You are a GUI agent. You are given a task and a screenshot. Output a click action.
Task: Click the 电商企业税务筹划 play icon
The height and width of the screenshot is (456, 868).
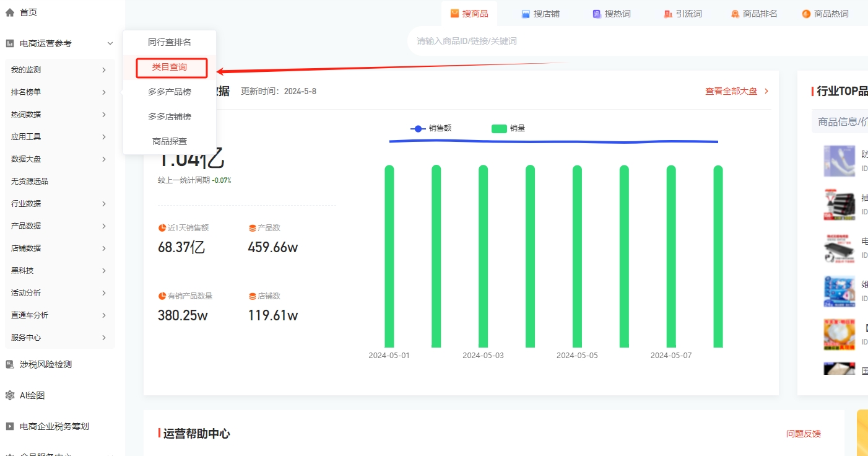point(10,426)
